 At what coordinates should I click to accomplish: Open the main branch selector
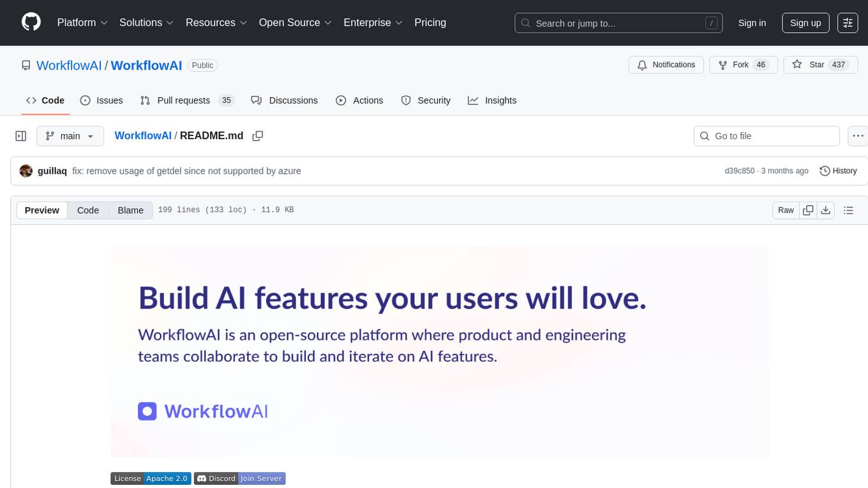coord(70,136)
